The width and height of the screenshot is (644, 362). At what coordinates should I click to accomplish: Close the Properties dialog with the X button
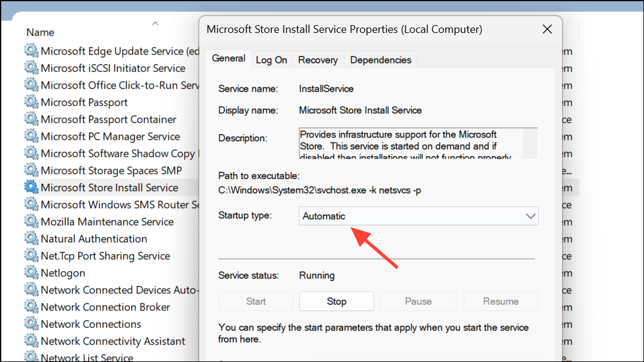click(x=547, y=29)
